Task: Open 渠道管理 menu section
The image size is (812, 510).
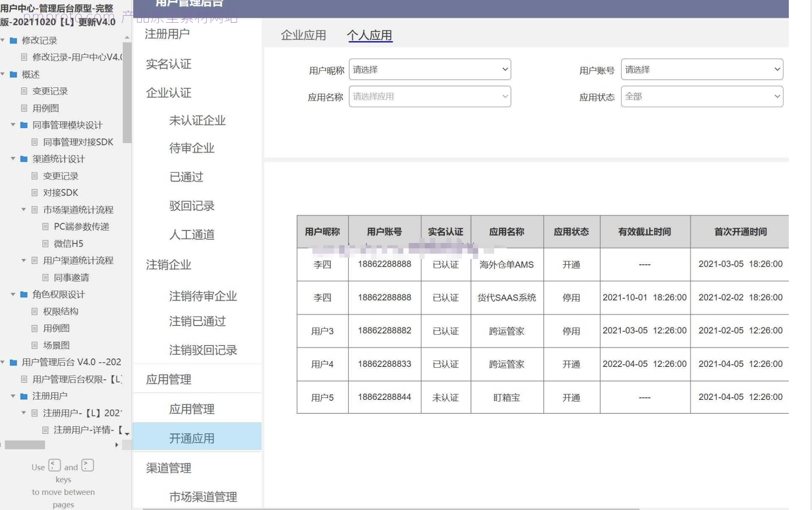Action: (x=168, y=468)
